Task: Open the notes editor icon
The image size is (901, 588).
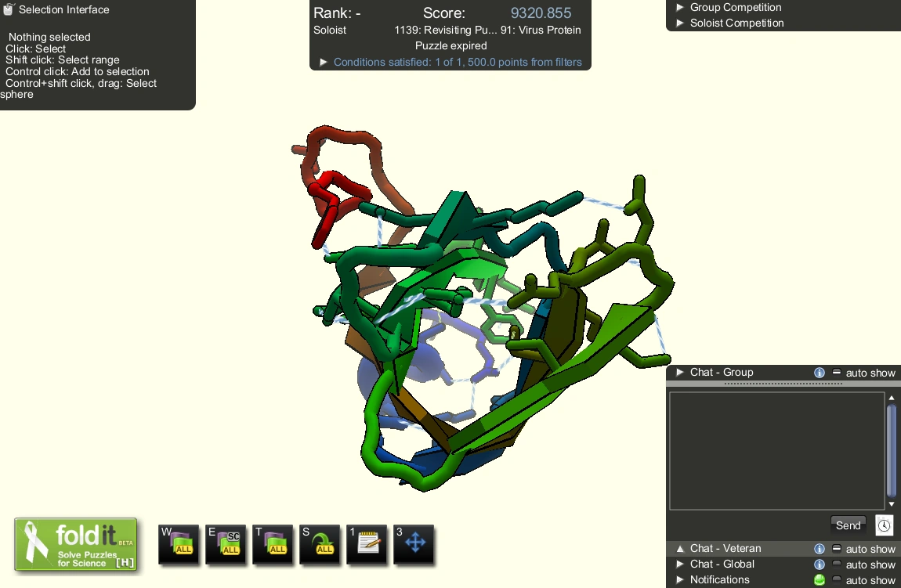Action: [367, 544]
